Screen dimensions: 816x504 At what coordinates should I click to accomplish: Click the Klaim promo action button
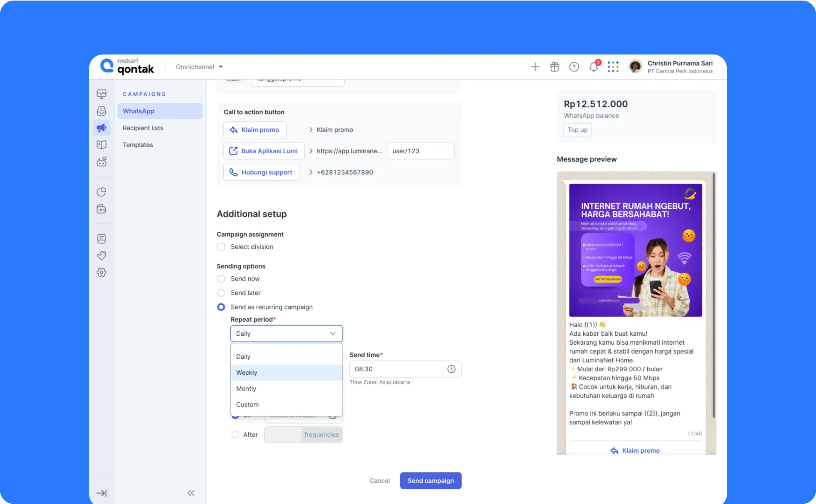click(255, 130)
